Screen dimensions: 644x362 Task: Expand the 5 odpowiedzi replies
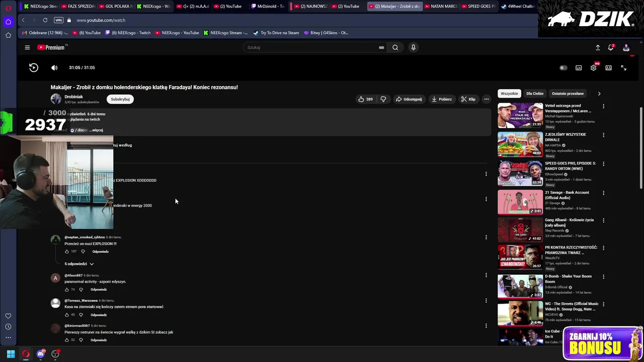pyautogui.click(x=78, y=264)
